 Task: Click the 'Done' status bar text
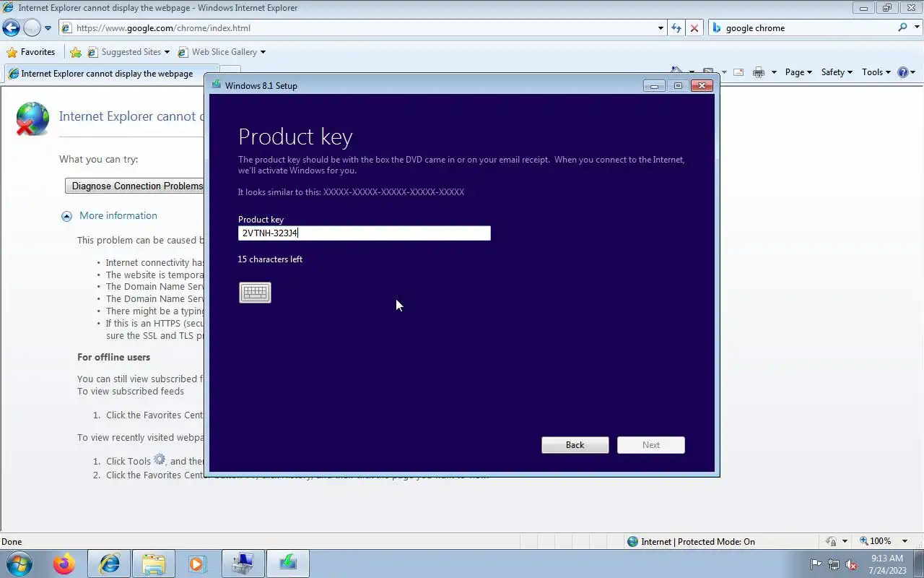[12, 541]
